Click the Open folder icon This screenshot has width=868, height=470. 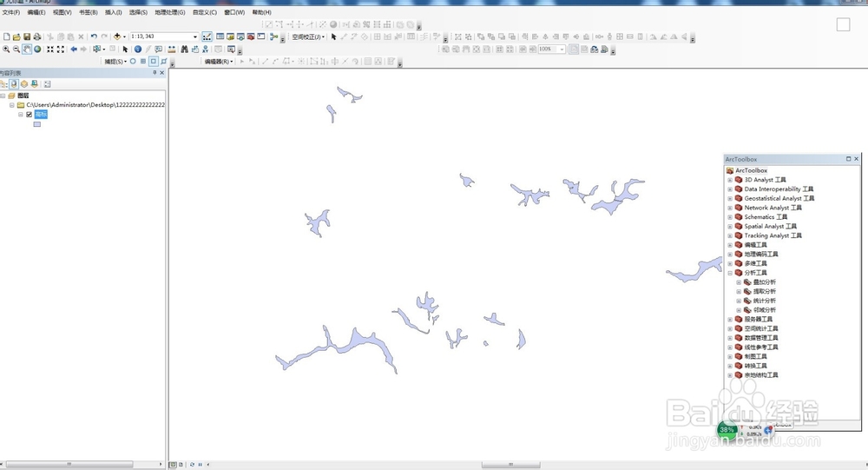click(16, 36)
